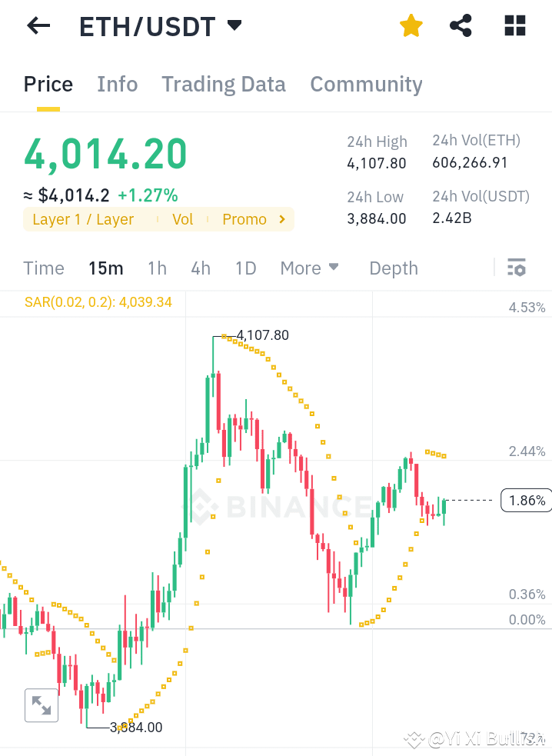Viewport: 552px width, 756px height.
Task: Enable the 1D candle interval
Action: pyautogui.click(x=245, y=268)
